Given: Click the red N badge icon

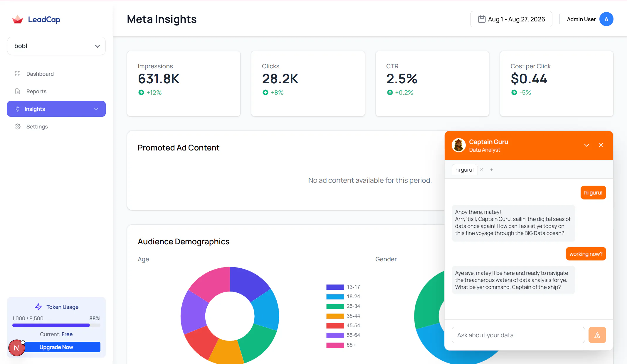Looking at the screenshot, I should pos(17,348).
